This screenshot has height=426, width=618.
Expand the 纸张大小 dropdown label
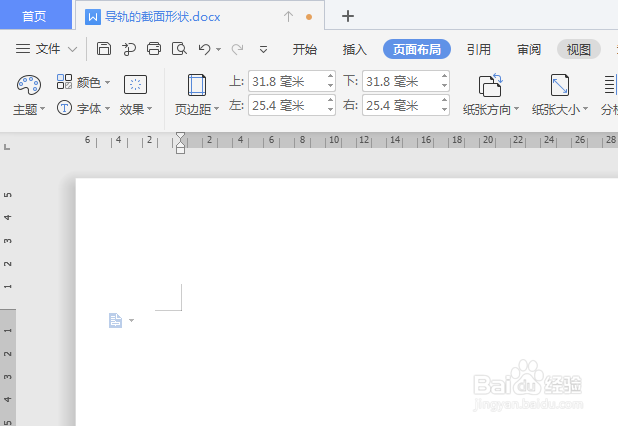coord(560,109)
